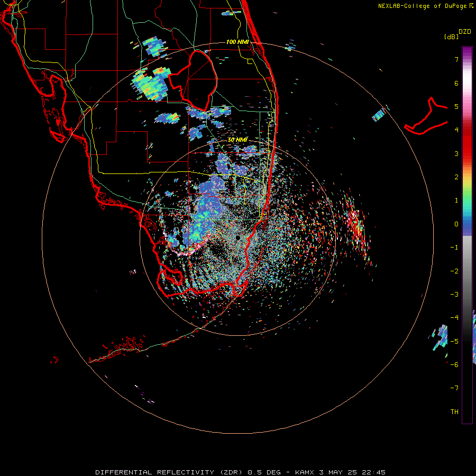The image size is (476, 476).
Task: Click the 1 value on color scale
Action: 456,200
